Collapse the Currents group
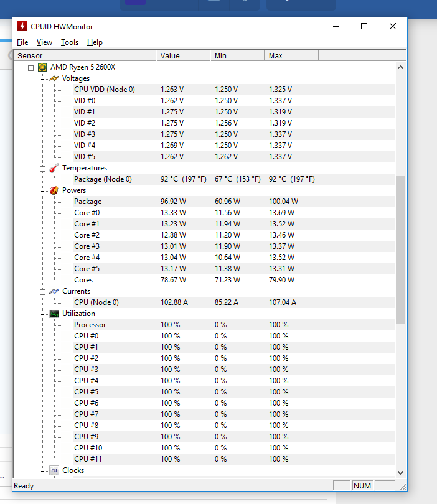437x504 pixels. tap(42, 292)
